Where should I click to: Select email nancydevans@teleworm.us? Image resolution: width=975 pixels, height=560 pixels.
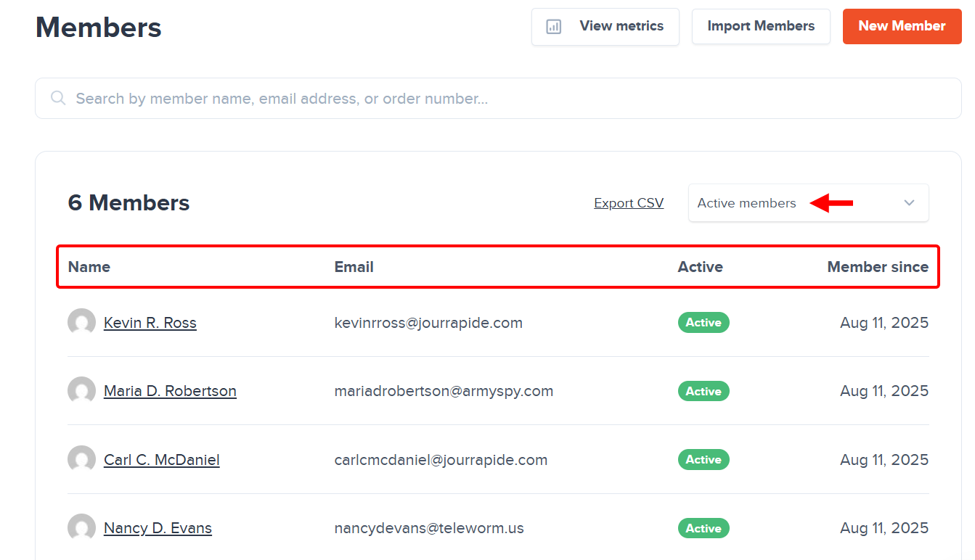coord(429,528)
